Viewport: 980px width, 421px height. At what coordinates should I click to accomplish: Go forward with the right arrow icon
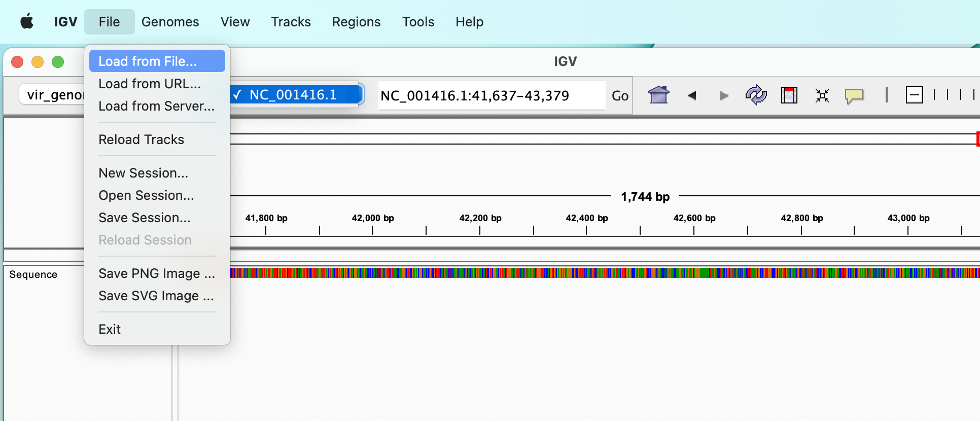724,95
